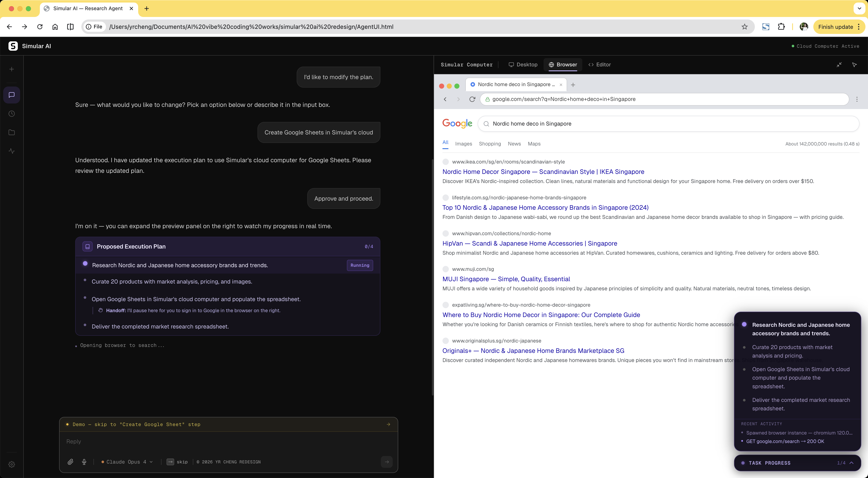The image size is (868, 478).
Task: Select the pointer control icon near panel corner
Action: click(x=854, y=65)
